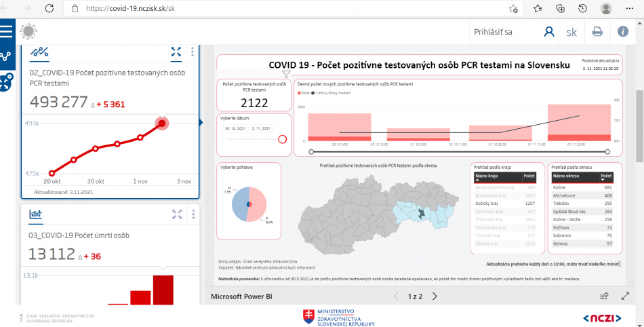This screenshot has width=644, height=327.
Task: Click the user account icon
Action: point(549,32)
